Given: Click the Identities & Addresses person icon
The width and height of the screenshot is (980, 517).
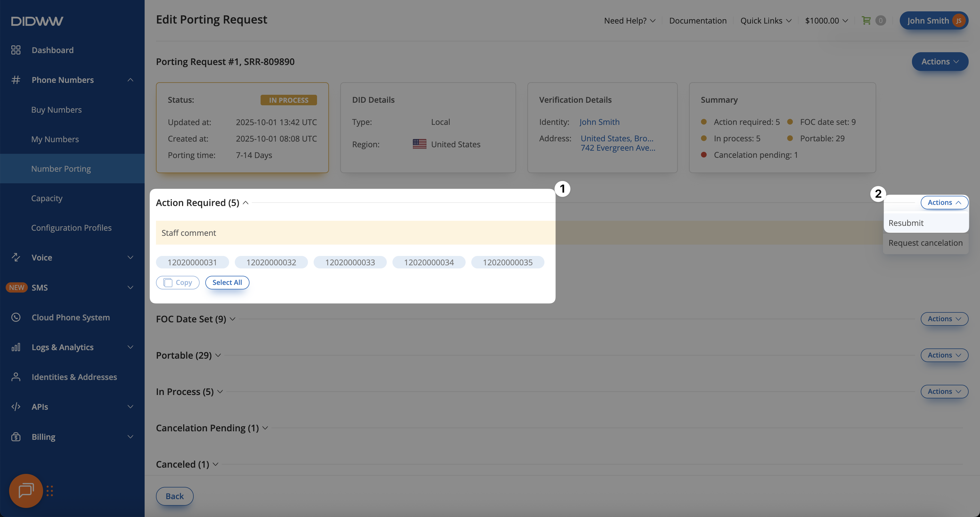Looking at the screenshot, I should [x=16, y=377].
